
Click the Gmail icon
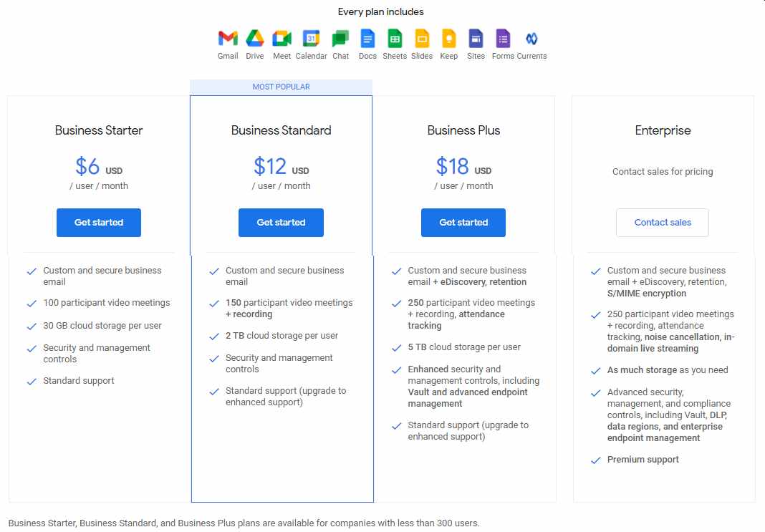tap(228, 39)
